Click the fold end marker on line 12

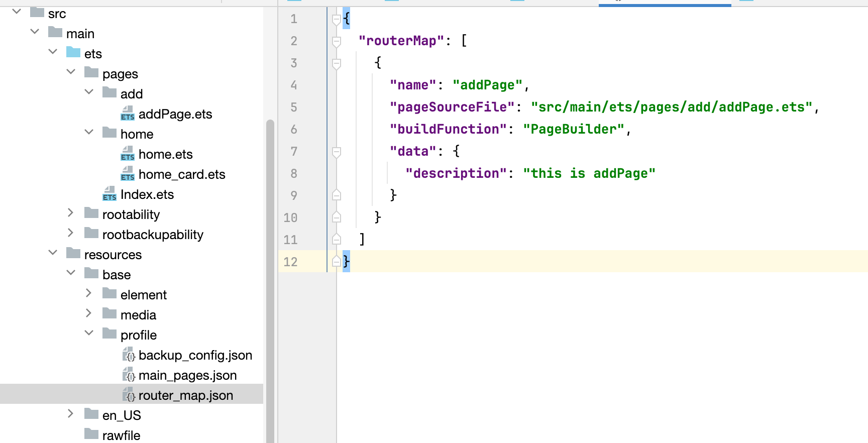(337, 261)
